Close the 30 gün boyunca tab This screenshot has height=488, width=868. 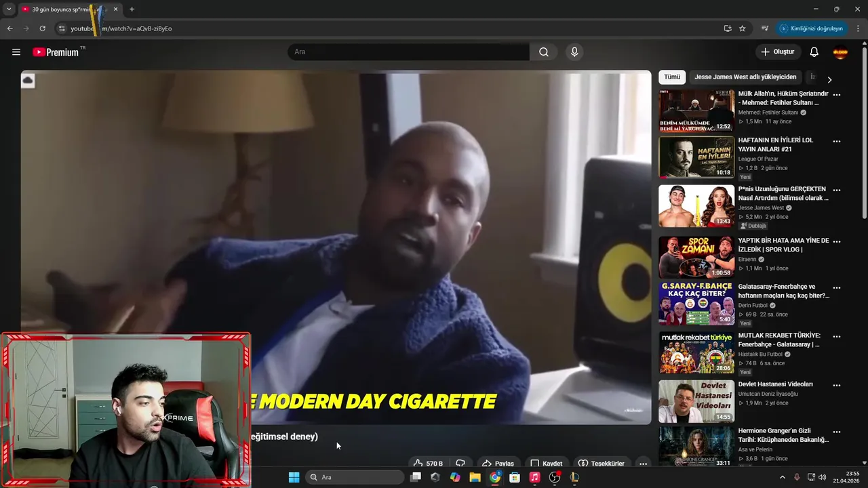(115, 9)
